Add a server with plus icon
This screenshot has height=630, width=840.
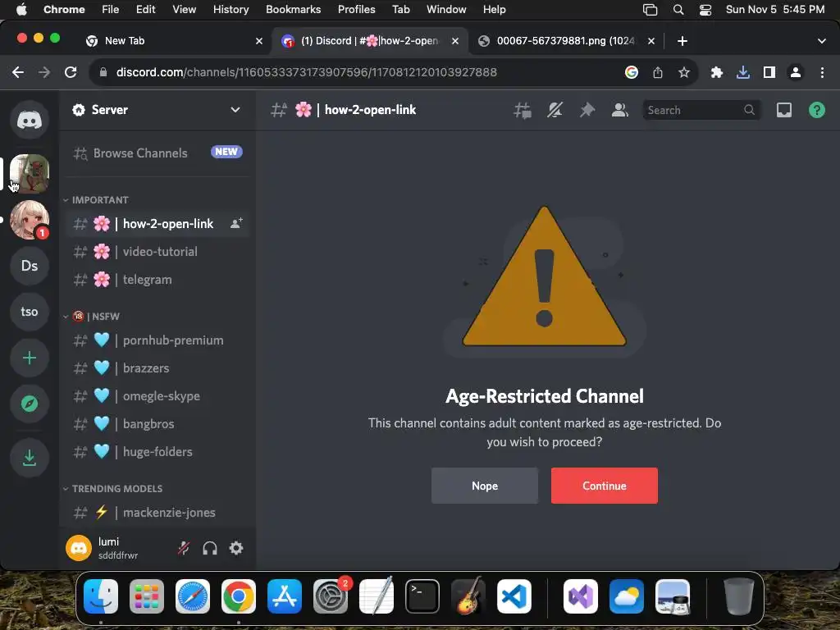(30, 358)
